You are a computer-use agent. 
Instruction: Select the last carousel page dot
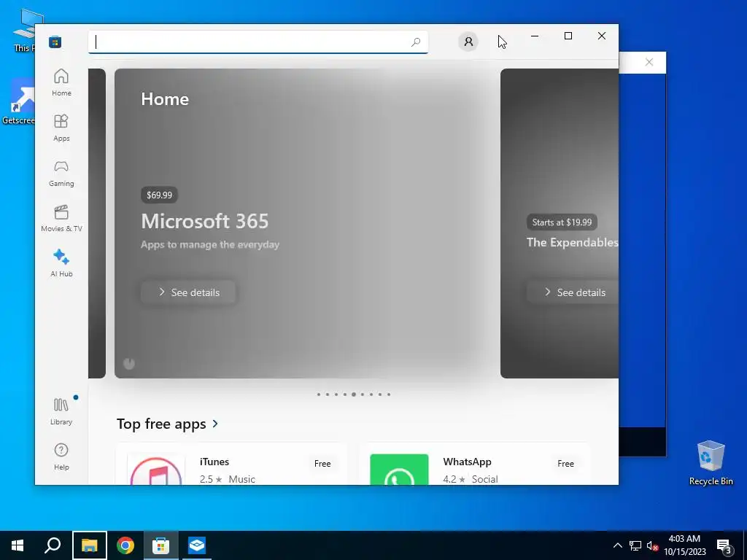[x=389, y=394]
